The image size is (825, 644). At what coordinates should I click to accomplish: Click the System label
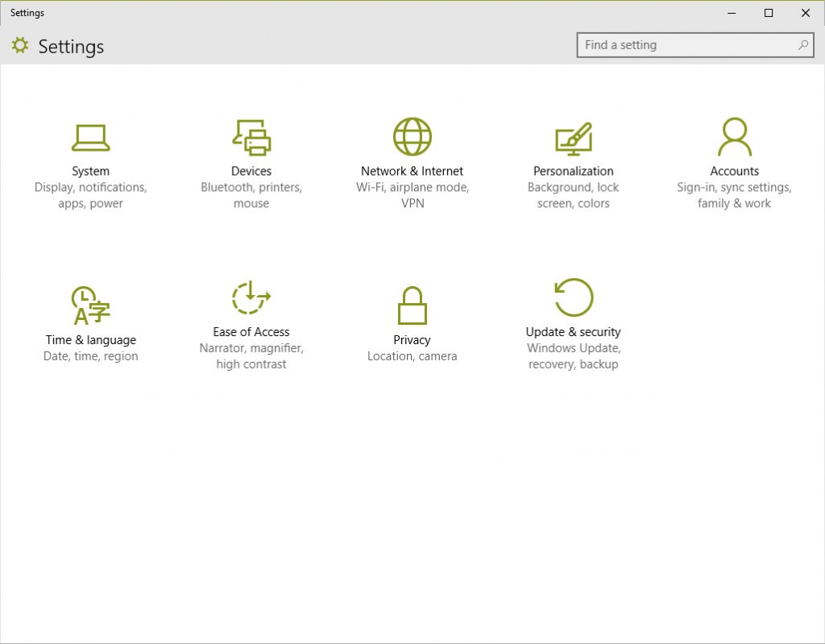[x=90, y=171]
